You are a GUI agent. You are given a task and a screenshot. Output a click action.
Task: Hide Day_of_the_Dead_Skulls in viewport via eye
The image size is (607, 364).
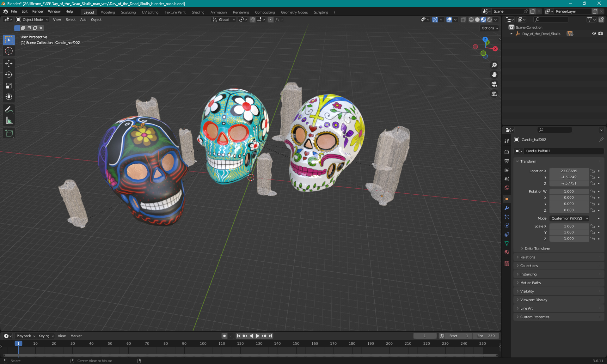click(x=594, y=33)
